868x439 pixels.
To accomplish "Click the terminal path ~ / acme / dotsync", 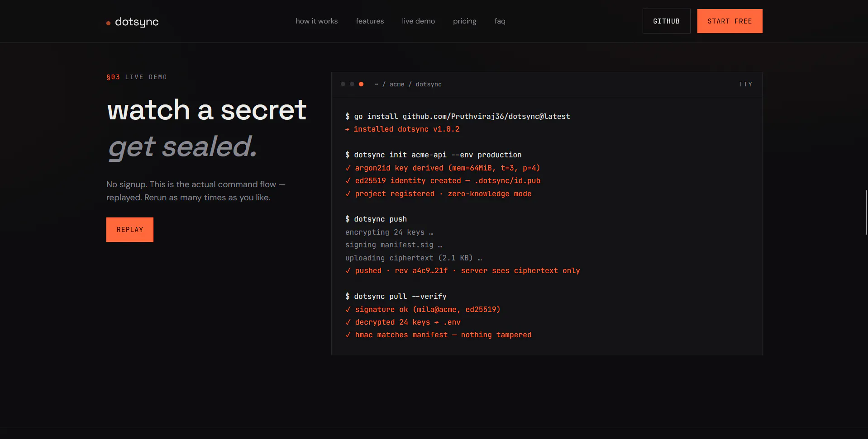I will coord(408,84).
